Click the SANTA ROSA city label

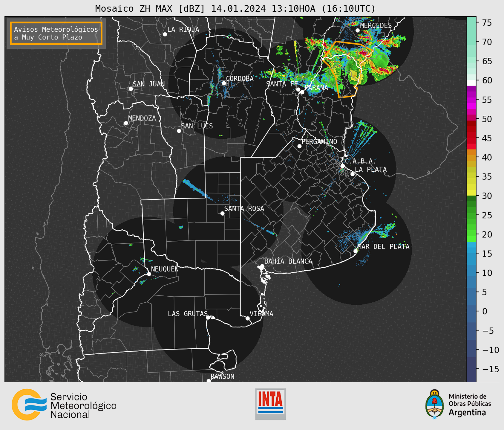click(244, 208)
